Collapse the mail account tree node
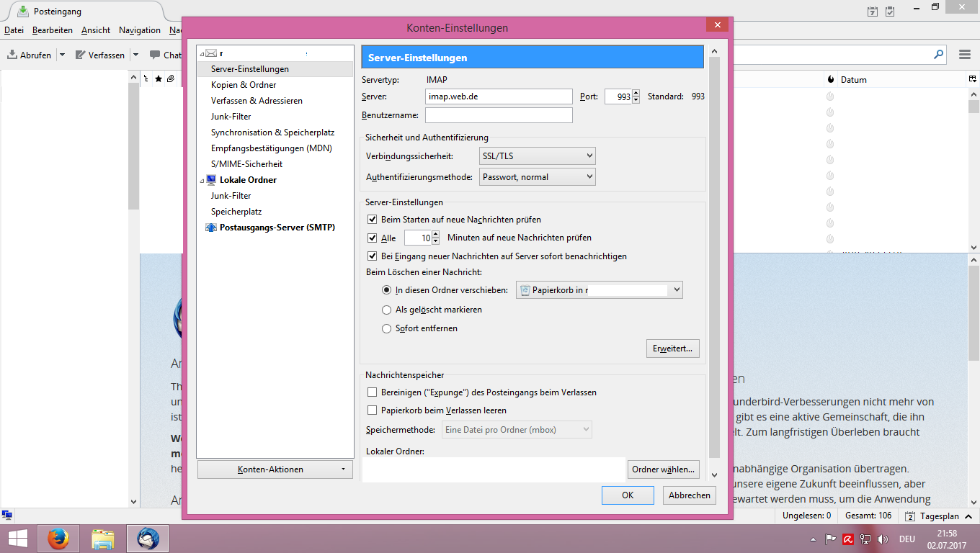Screen dimensions: 980x553 [202, 53]
